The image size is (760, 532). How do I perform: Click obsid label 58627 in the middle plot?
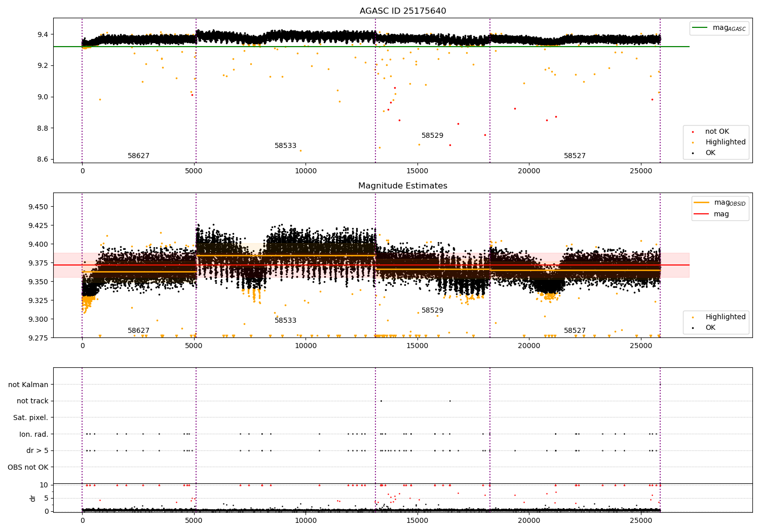pyautogui.click(x=138, y=331)
